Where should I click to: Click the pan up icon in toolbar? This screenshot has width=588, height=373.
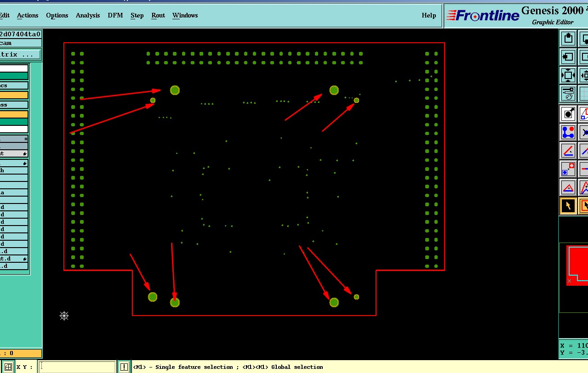[x=568, y=38]
